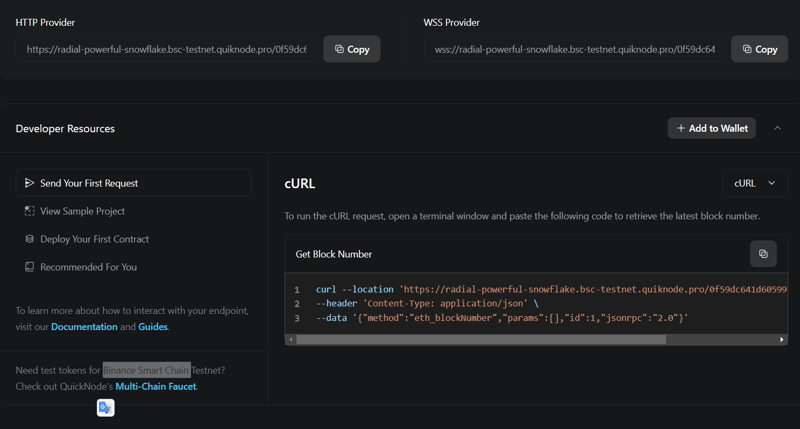Select Send Your First Request
The height and width of the screenshot is (429, 800).
coord(89,183)
